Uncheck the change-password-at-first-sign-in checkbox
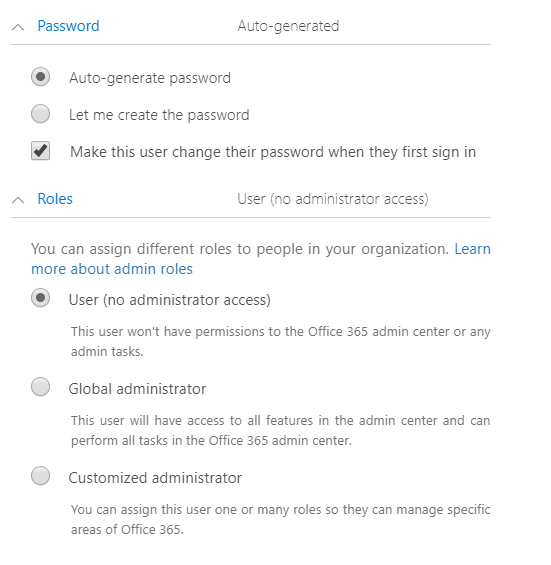This screenshot has width=551, height=565. [40, 151]
